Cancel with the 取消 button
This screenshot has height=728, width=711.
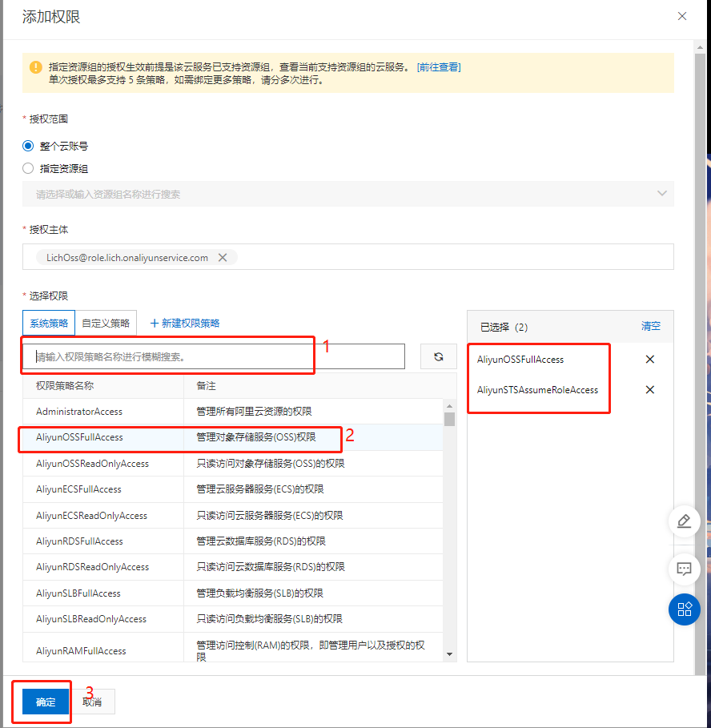(92, 702)
